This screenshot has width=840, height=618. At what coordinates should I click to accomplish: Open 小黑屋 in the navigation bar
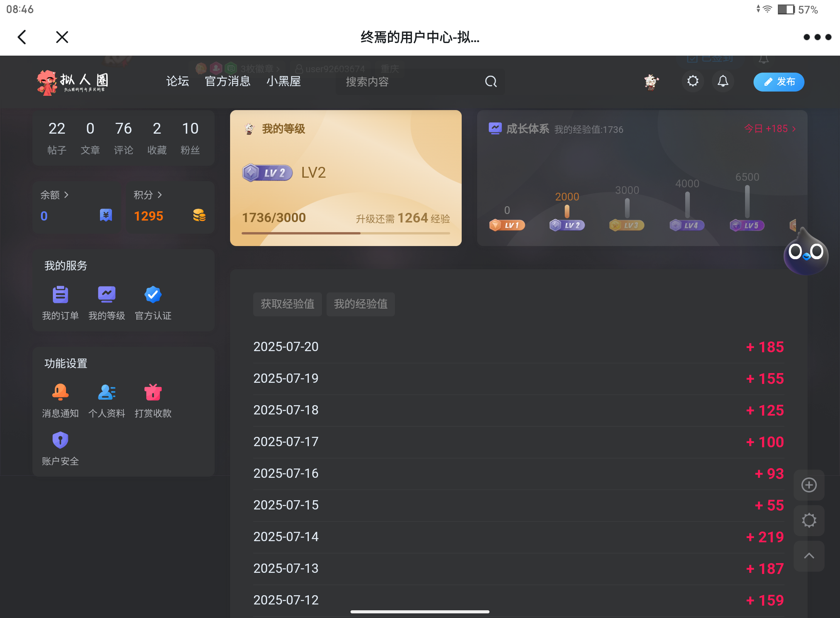tap(284, 81)
